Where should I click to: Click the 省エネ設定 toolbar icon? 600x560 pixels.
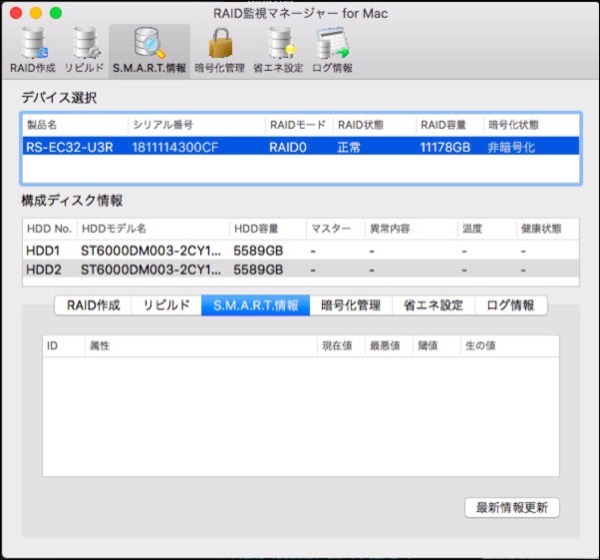[x=278, y=50]
